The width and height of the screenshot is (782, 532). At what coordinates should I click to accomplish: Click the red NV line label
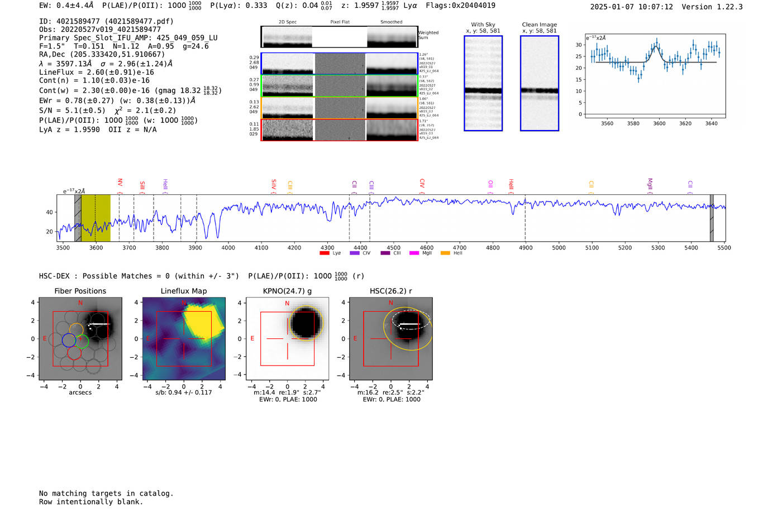(x=120, y=183)
